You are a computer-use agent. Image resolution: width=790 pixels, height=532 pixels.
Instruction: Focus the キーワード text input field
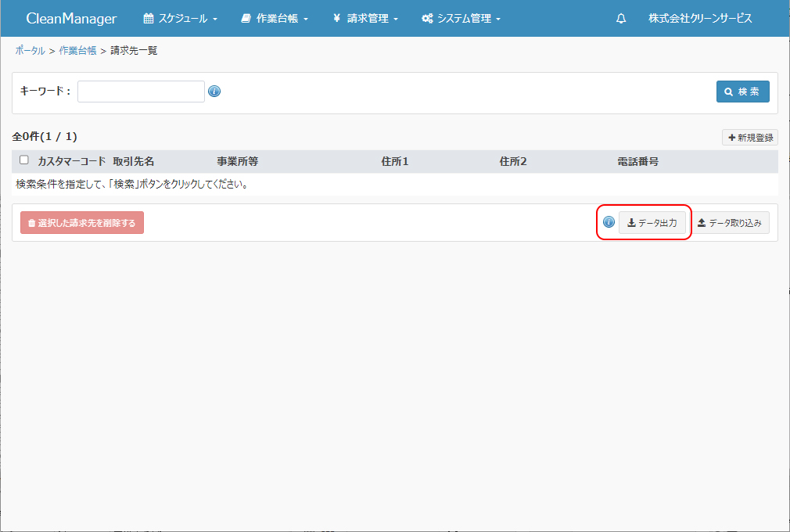(x=141, y=92)
